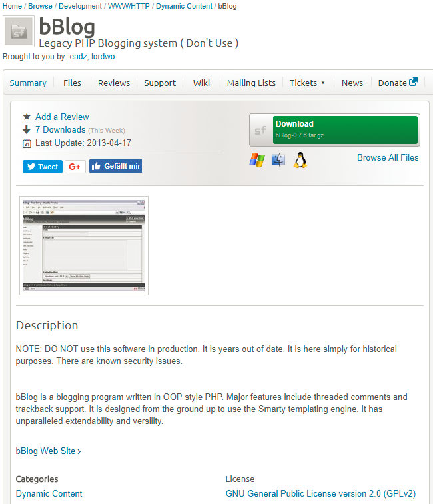Click the Last Update calendar icon
Viewport: 433px width, 504px height.
click(27, 143)
